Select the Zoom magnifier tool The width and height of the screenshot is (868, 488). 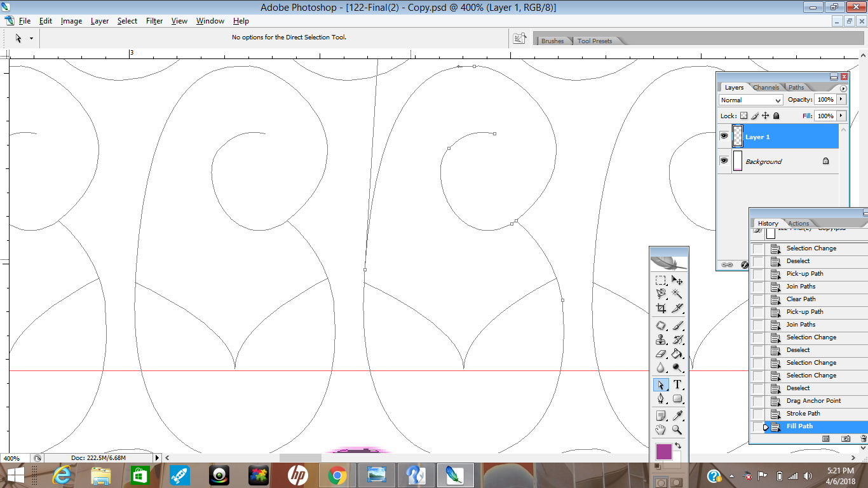pos(677,430)
